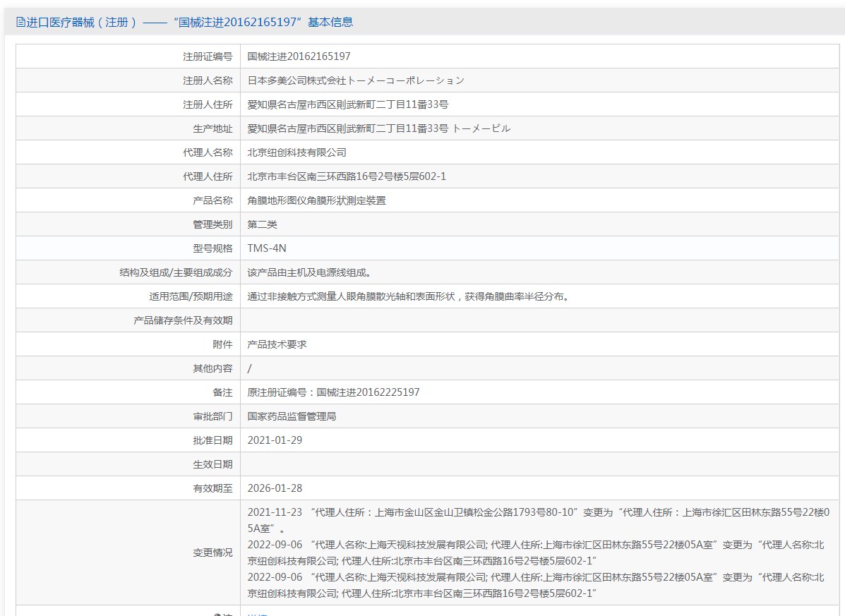Select the 第二类 value
Viewport: 845px width, 616px height.
click(x=262, y=224)
